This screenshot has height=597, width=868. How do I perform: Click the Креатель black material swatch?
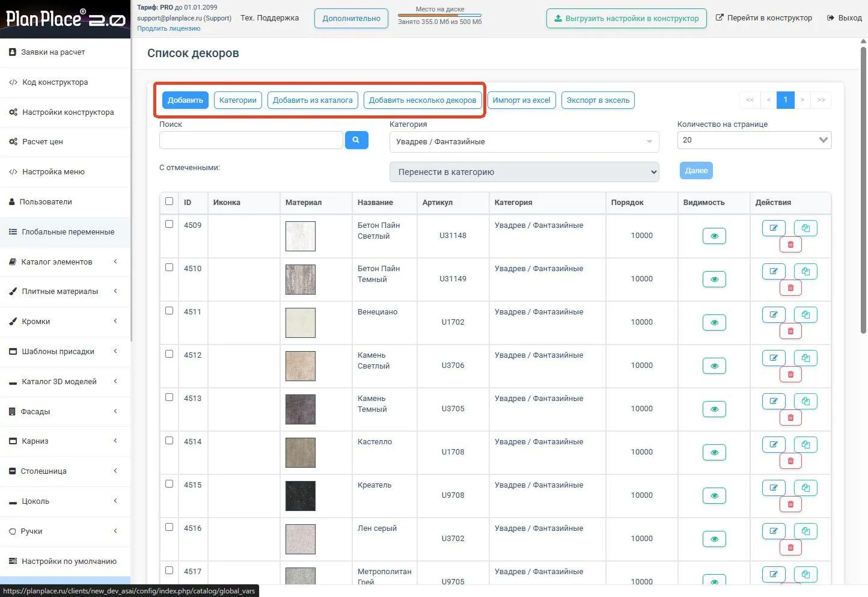pyautogui.click(x=301, y=496)
